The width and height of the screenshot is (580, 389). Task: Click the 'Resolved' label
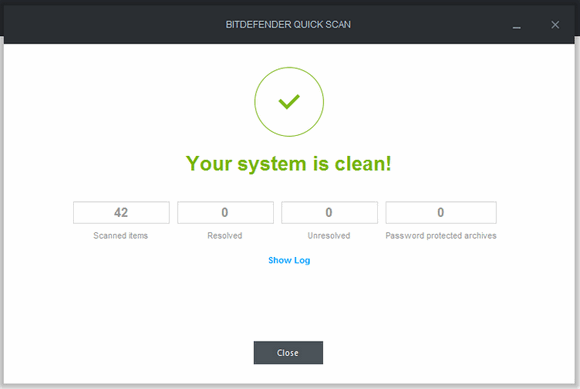click(225, 236)
